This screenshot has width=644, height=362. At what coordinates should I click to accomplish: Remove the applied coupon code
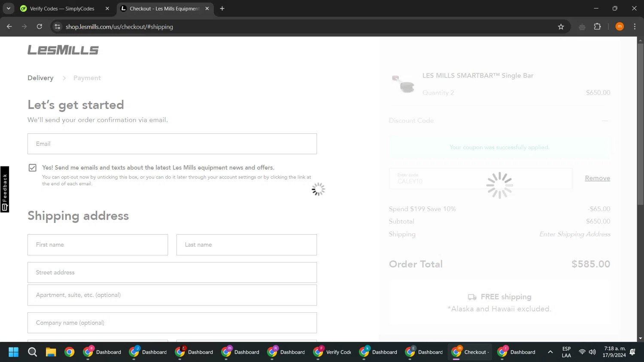(597, 178)
